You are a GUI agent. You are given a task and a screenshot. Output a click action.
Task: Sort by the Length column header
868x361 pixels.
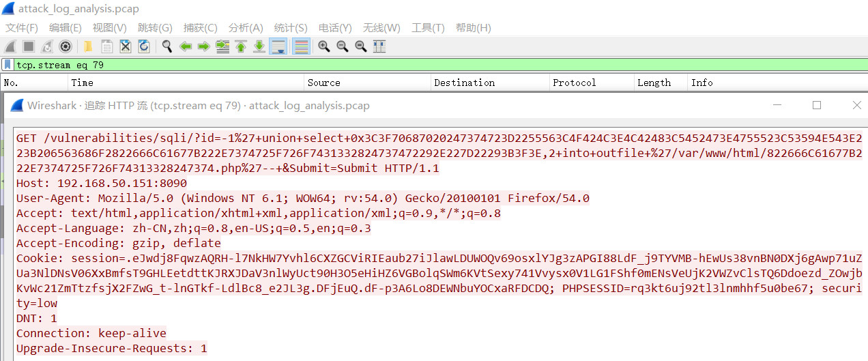pyautogui.click(x=661, y=83)
